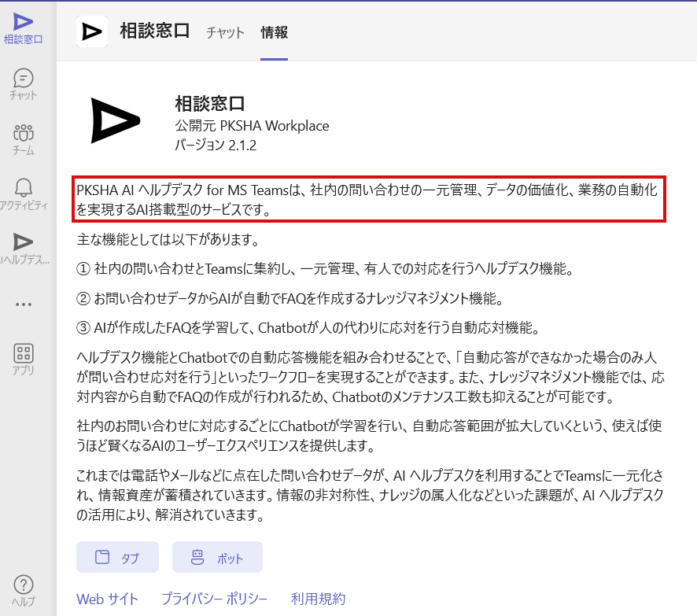Viewport: 697px width, 616px height.
Task: Open ヘルプ at sidebar bottom
Action: 23,591
